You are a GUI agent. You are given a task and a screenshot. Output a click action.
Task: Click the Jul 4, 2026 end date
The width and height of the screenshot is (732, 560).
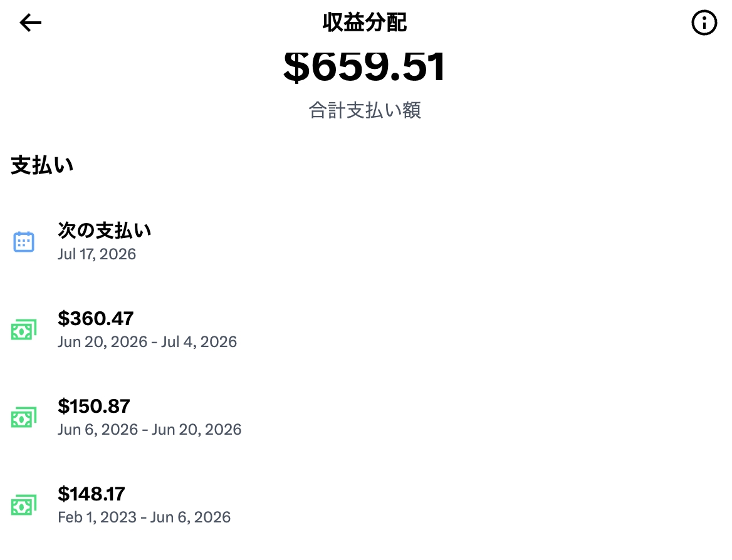199,341
